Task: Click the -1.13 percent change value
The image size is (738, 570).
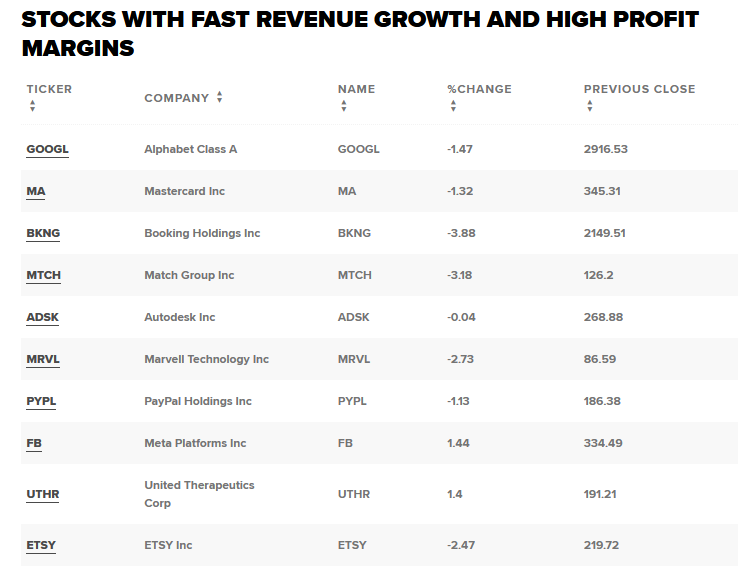Action: 458,401
